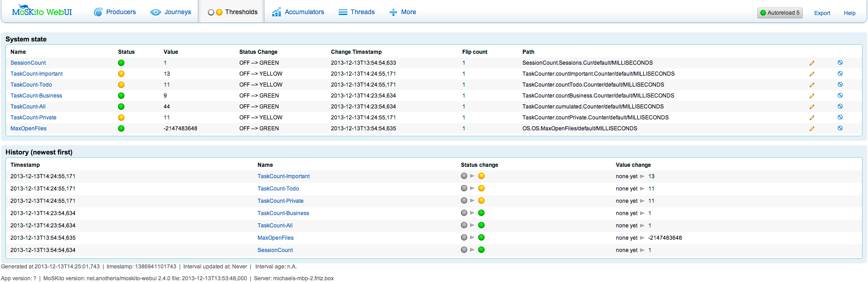Go to the Threads section

(357, 12)
